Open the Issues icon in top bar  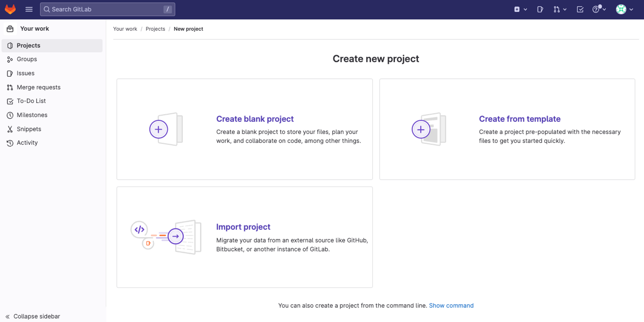pos(540,9)
